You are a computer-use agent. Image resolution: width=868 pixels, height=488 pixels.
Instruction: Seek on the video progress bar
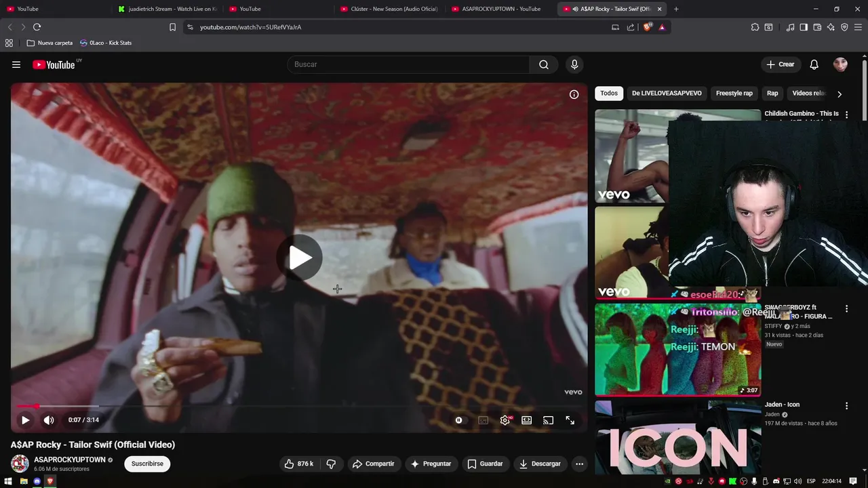[x=299, y=406]
